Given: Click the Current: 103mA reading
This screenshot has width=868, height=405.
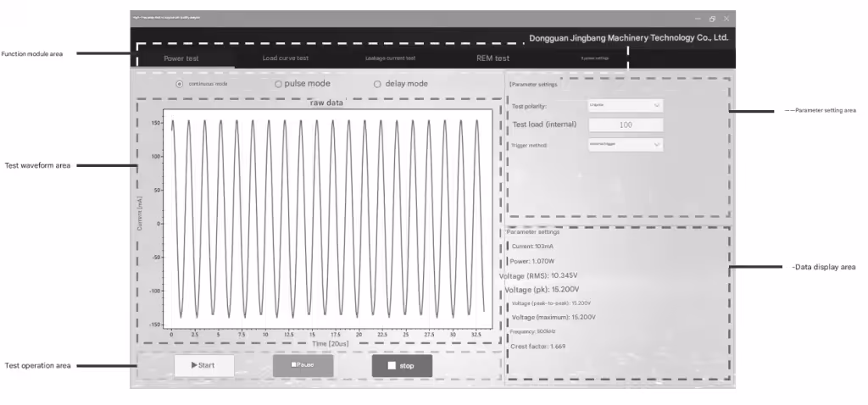Looking at the screenshot, I should coord(532,247).
